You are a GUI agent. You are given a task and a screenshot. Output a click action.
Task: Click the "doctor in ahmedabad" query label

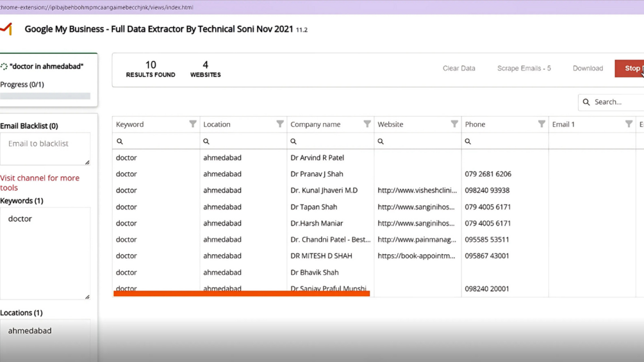[x=46, y=67]
